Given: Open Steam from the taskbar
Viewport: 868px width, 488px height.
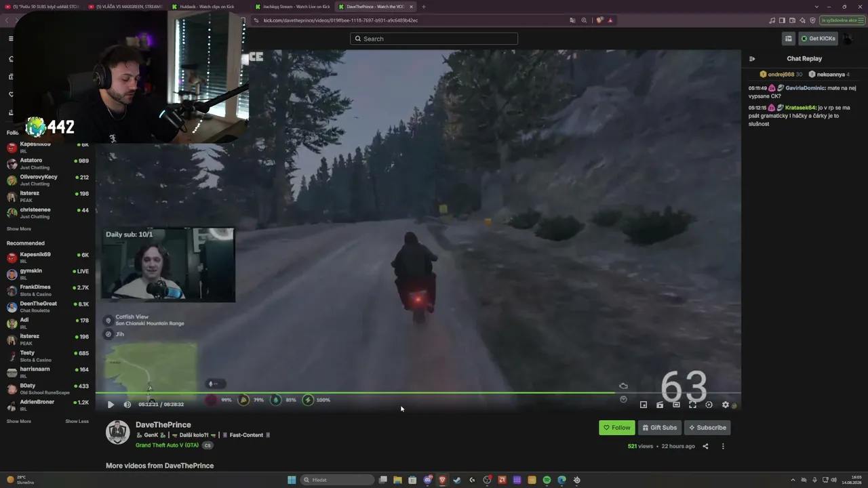Looking at the screenshot, I should [x=457, y=480].
